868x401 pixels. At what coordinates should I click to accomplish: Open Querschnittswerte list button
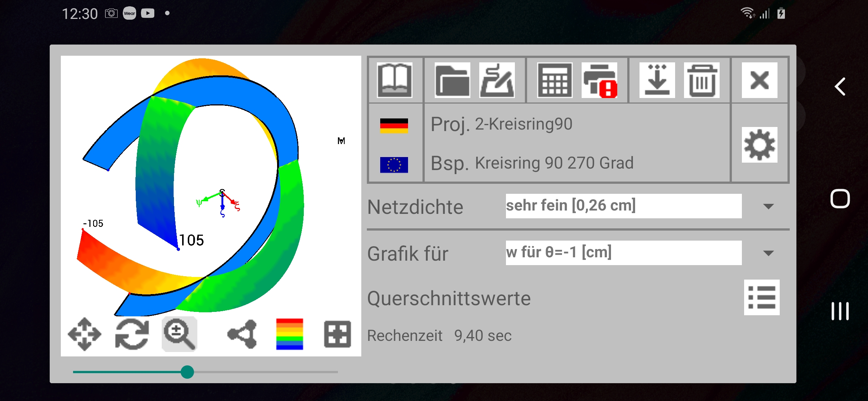(762, 297)
